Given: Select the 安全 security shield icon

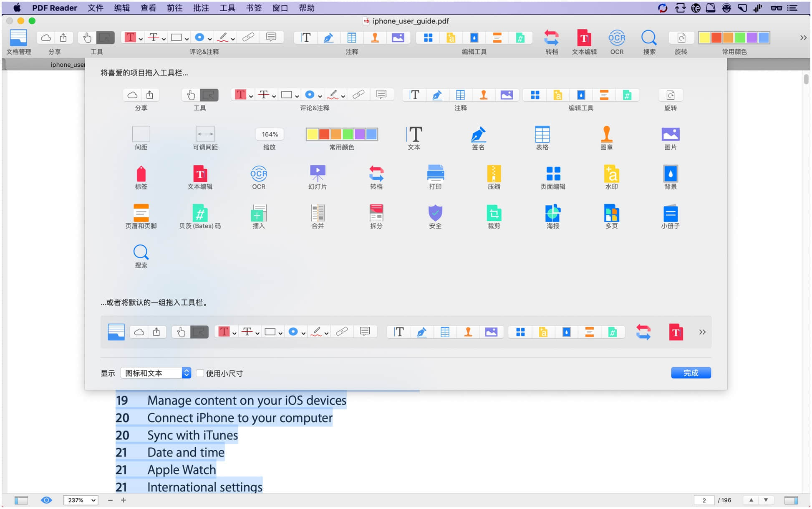Looking at the screenshot, I should coord(435,213).
